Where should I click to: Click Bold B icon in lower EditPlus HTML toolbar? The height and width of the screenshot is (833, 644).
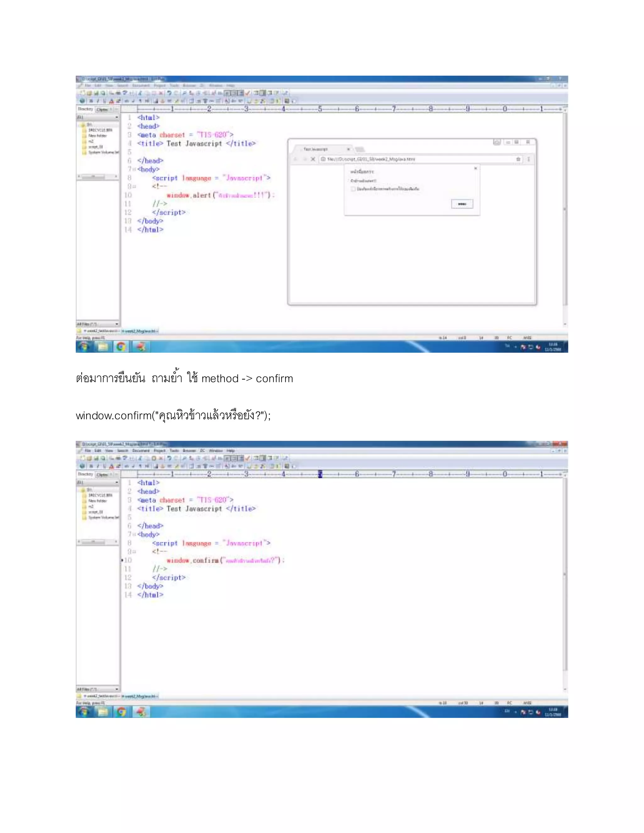tap(91, 466)
